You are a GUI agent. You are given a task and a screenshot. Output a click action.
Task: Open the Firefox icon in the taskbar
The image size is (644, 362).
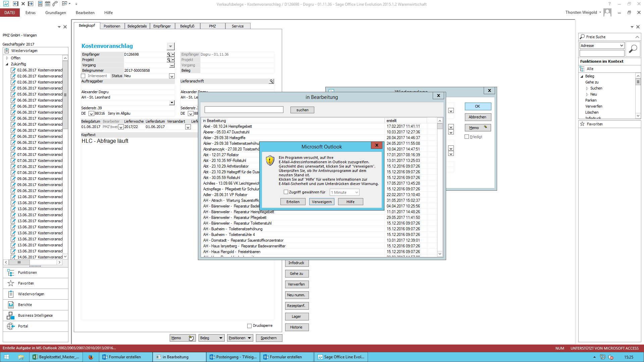(91, 357)
